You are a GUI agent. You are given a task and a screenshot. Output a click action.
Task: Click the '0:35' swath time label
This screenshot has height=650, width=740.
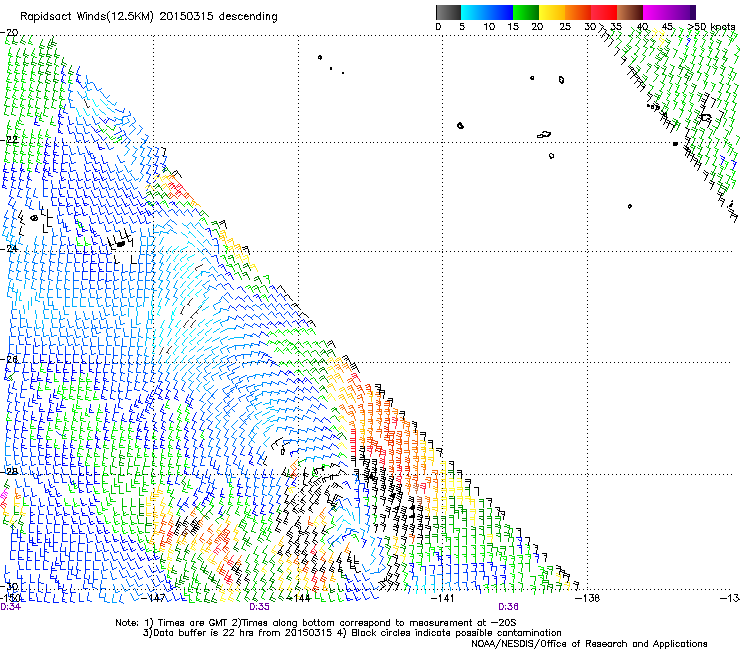(260, 607)
